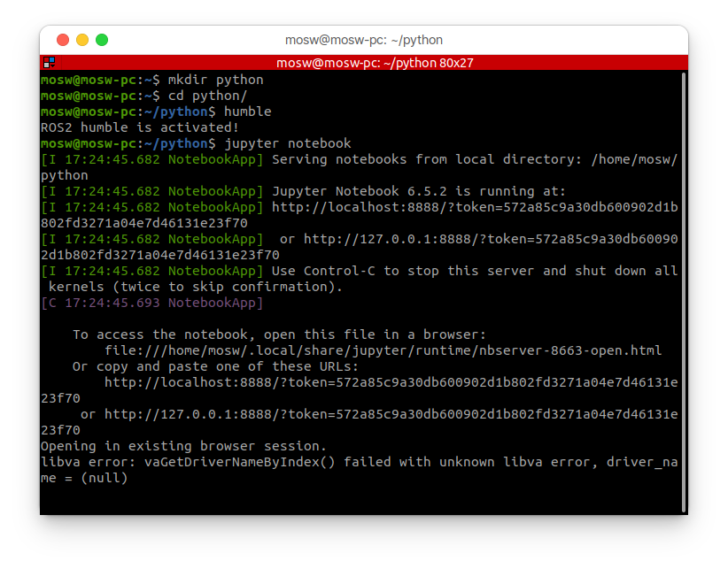Click the red pane title 'mosw@mosw-pc: ~/python 80x27'
Screen dimensions: 728x569
pyautogui.click(x=375, y=63)
